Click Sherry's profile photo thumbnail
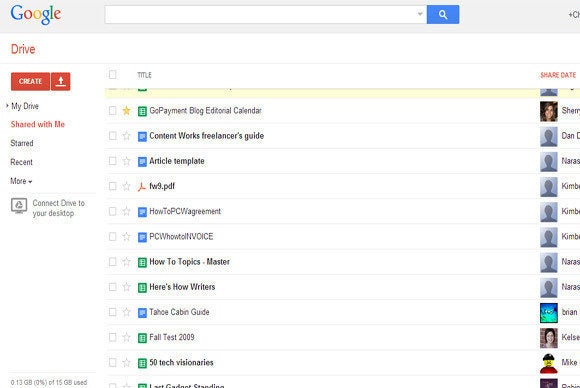This screenshot has width=580, height=388. (549, 111)
